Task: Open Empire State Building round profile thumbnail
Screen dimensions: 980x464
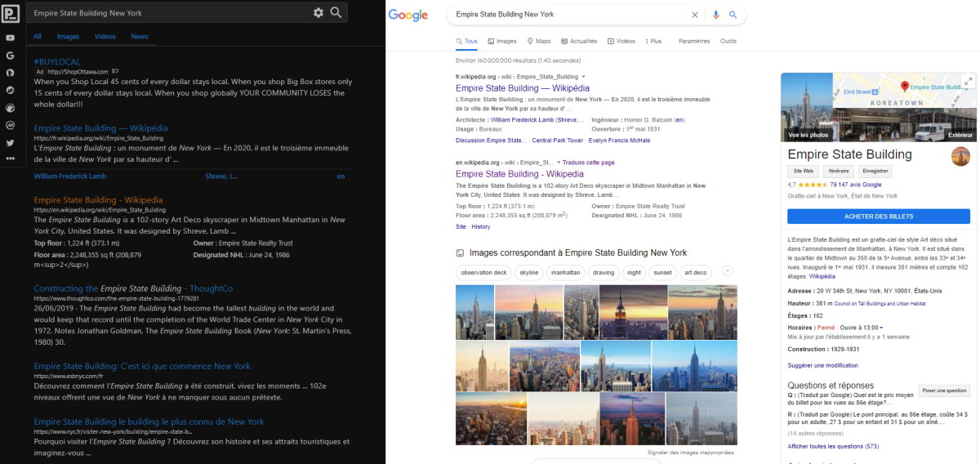Action: [960, 157]
